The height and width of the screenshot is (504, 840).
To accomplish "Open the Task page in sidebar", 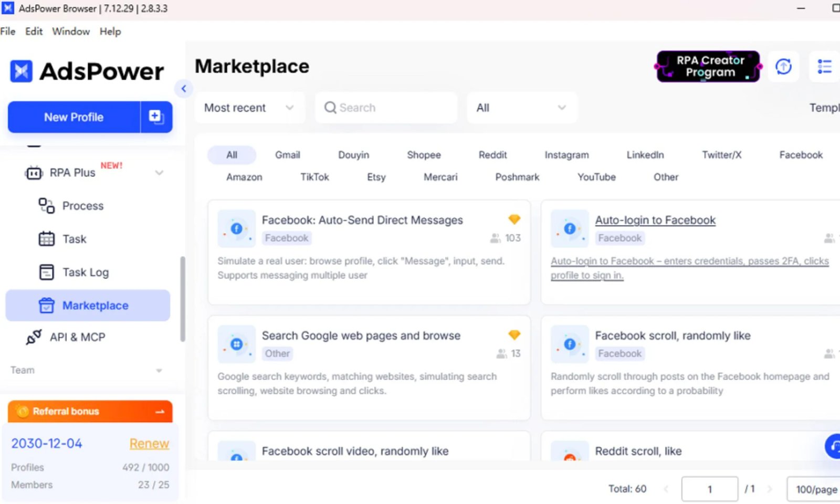I will [74, 239].
